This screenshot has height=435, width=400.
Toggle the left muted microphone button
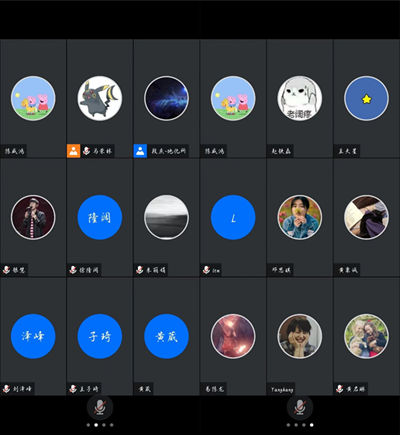point(100,407)
